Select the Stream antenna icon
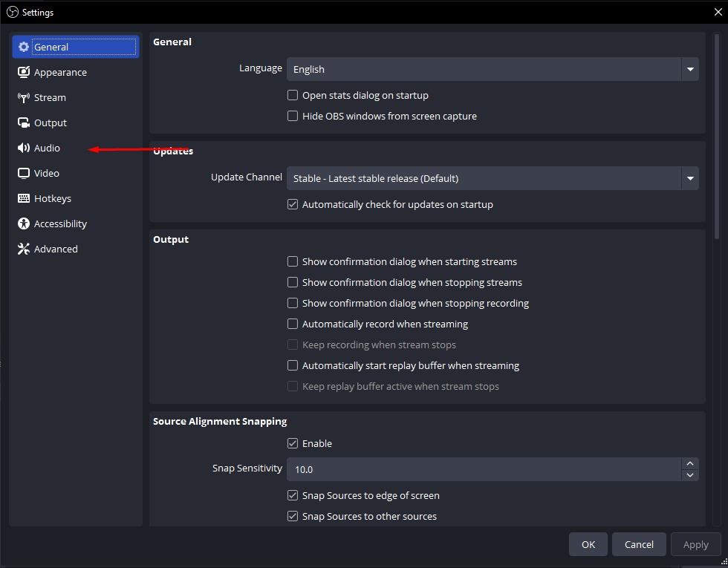 tap(24, 97)
